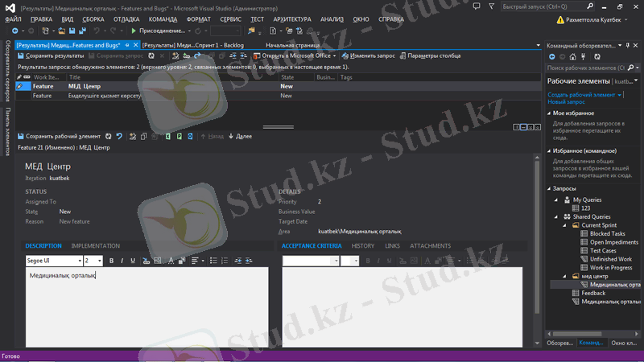Viewport: 644px width, 362px height.
Task: Increase indent in Description editor
Action: point(249,261)
